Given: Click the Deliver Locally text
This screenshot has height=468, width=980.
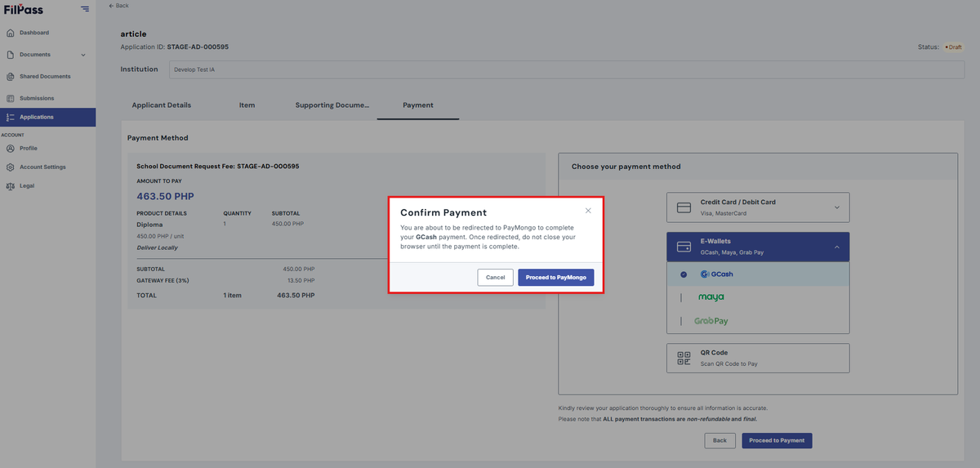Looking at the screenshot, I should tap(157, 247).
